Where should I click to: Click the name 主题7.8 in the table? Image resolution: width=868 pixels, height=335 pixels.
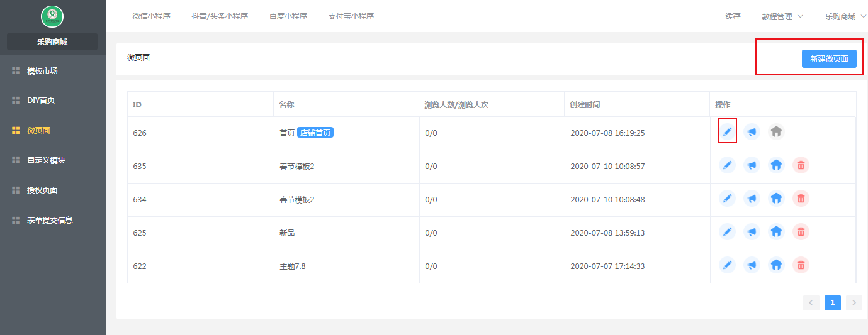pos(293,266)
